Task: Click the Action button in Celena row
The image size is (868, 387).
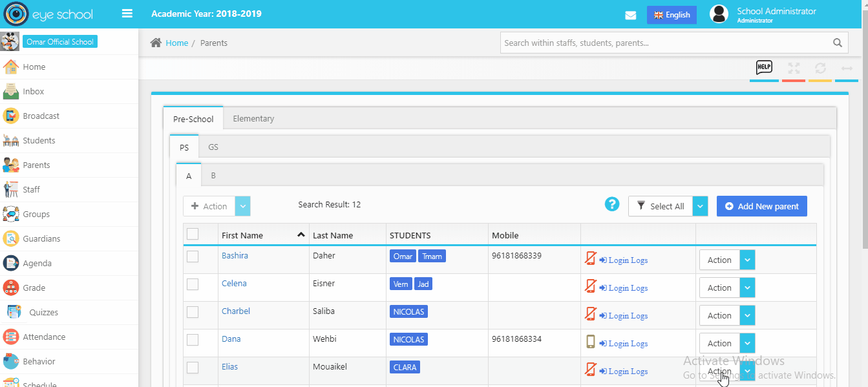Action: tap(719, 288)
